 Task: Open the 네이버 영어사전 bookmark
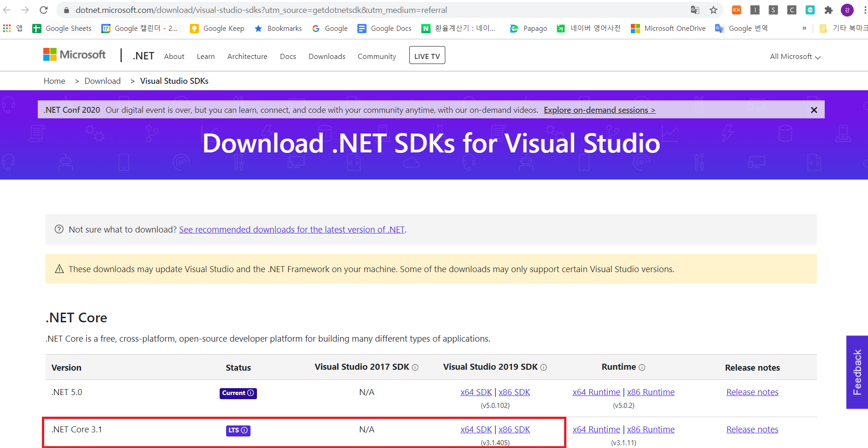[x=588, y=28]
